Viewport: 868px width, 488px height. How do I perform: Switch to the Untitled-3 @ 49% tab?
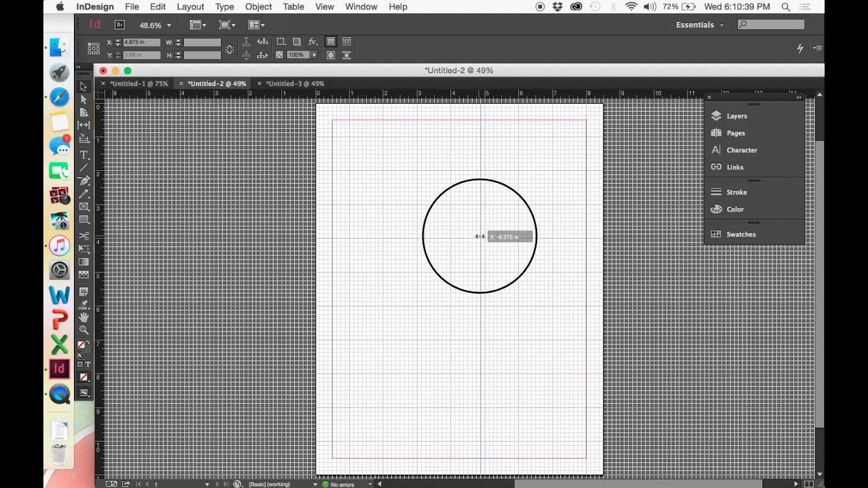pyautogui.click(x=295, y=83)
